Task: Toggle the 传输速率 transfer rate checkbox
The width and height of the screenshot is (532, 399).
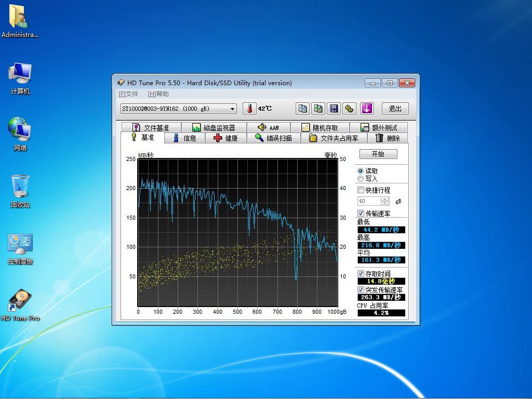Action: tap(361, 213)
